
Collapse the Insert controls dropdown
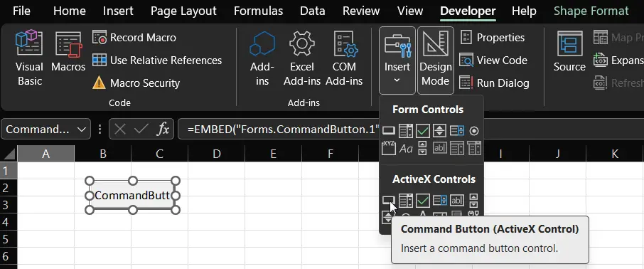pyautogui.click(x=397, y=60)
